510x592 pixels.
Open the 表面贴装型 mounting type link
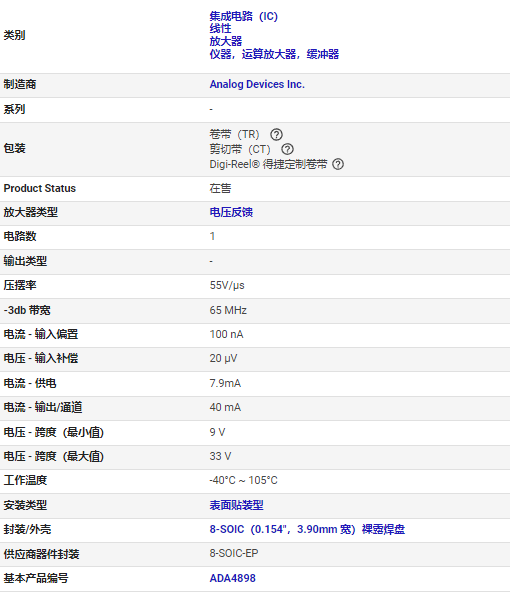pyautogui.click(x=236, y=505)
